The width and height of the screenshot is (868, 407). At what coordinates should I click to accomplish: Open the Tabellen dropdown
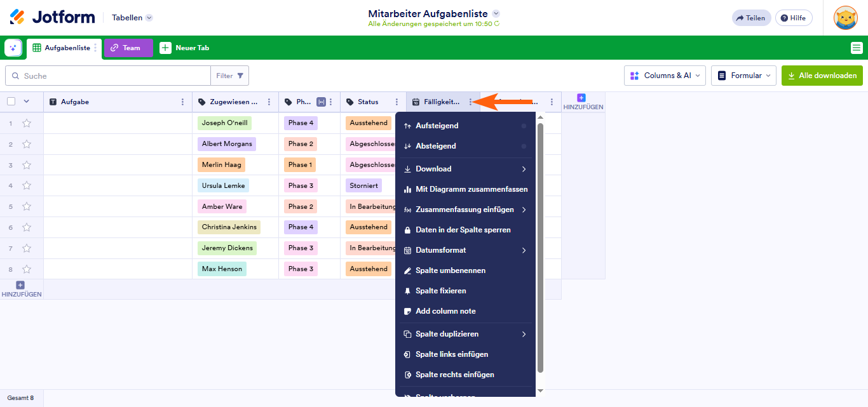(x=132, y=17)
